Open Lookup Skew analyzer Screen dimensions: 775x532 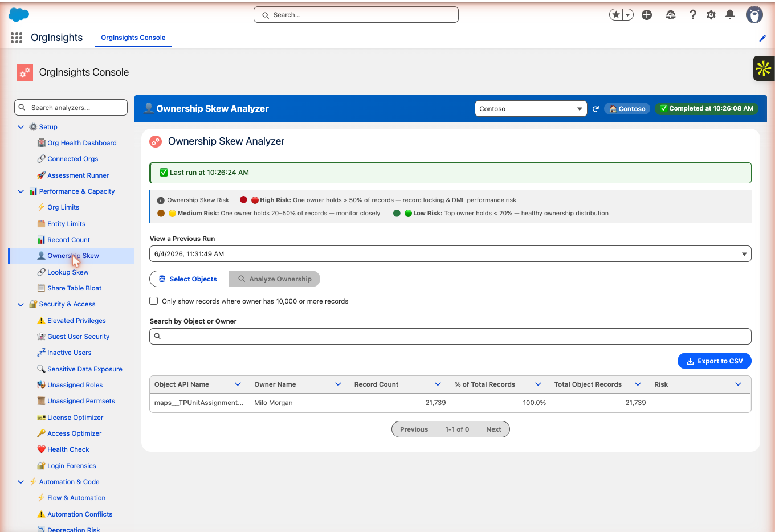tap(68, 272)
